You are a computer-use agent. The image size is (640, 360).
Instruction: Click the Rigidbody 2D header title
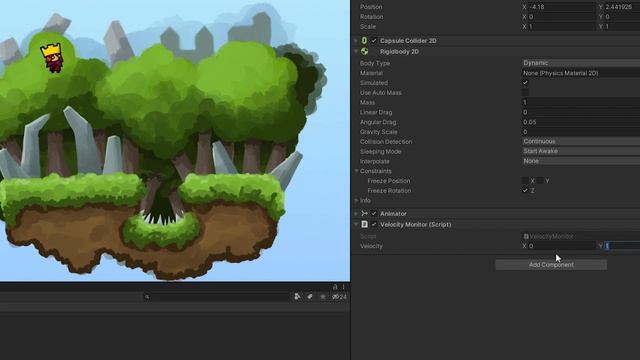(399, 51)
